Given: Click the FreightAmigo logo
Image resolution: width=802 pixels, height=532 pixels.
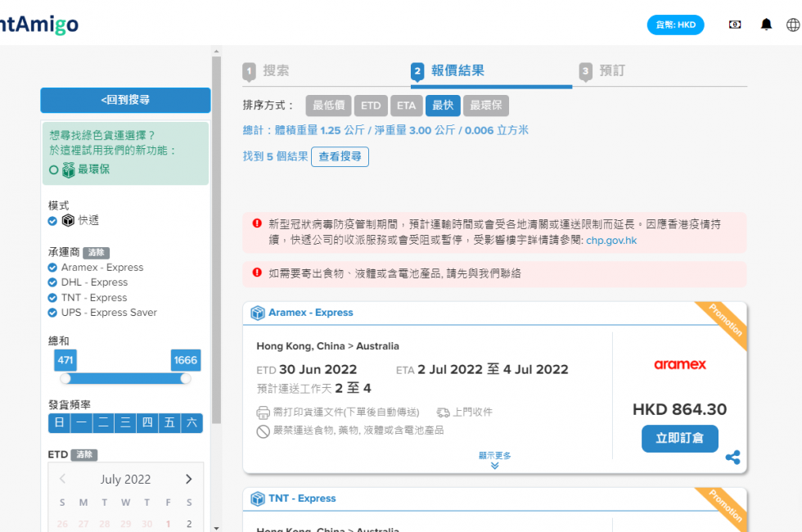Looking at the screenshot, I should [x=39, y=24].
